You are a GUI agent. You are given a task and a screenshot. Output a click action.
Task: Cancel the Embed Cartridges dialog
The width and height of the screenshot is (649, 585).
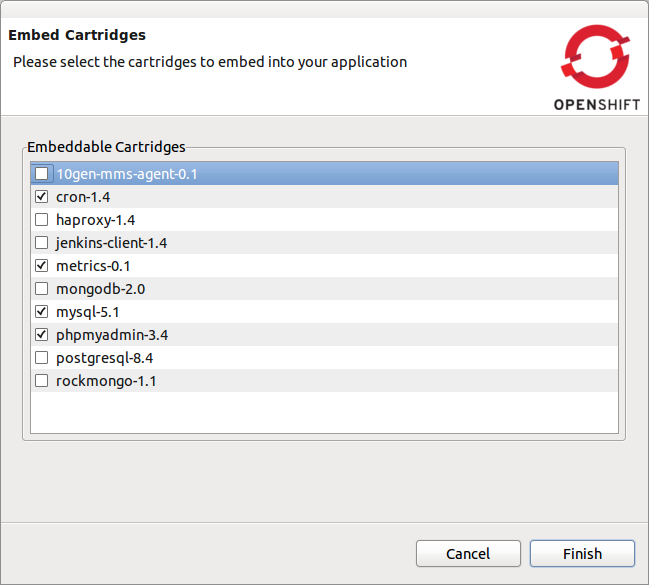468,553
